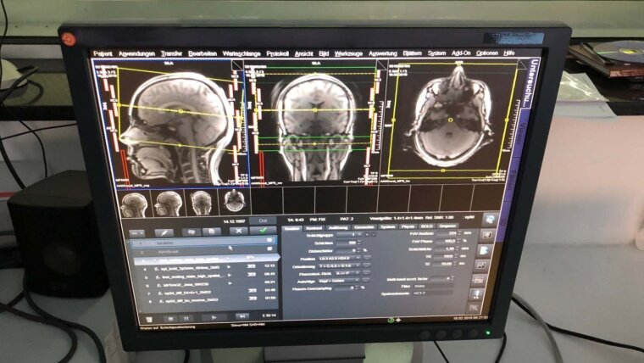
Task: Open the Werkzeuge menu
Action: click(349, 53)
